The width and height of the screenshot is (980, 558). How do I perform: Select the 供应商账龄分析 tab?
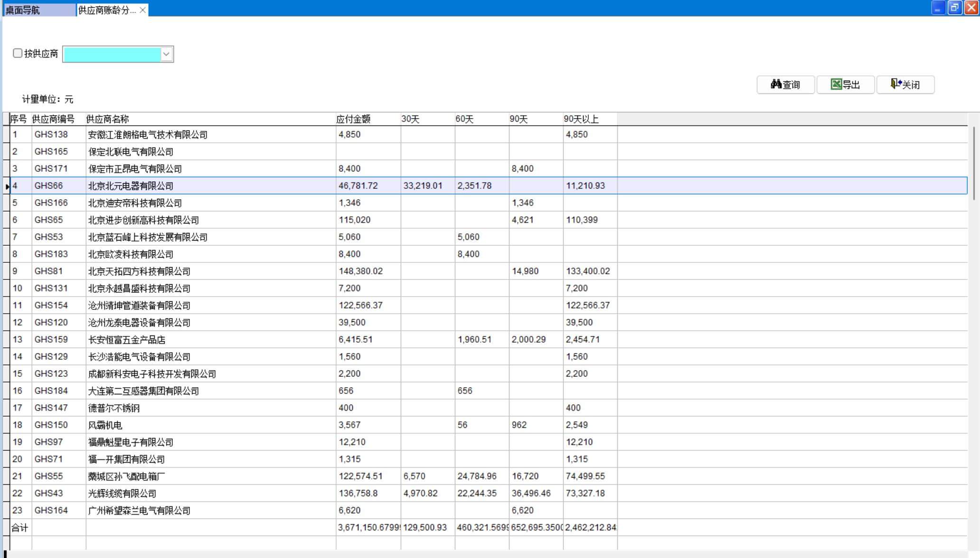tap(107, 10)
